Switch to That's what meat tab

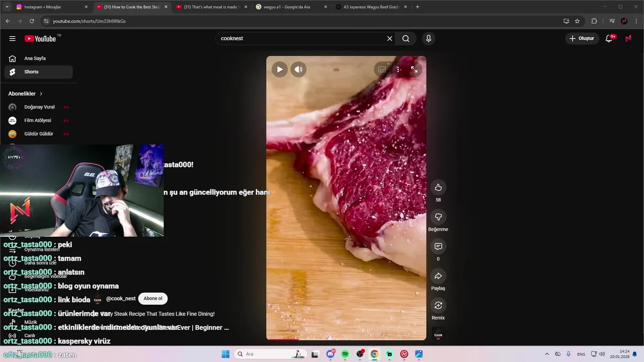[x=211, y=7]
